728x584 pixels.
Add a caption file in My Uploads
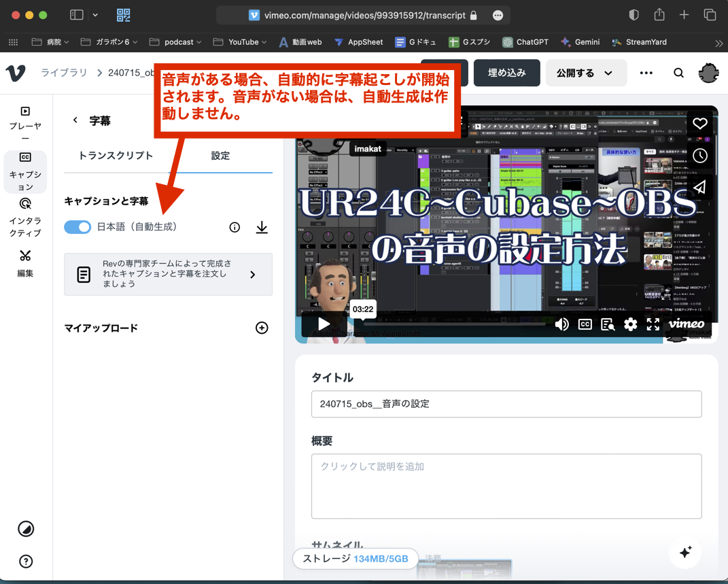click(x=262, y=328)
